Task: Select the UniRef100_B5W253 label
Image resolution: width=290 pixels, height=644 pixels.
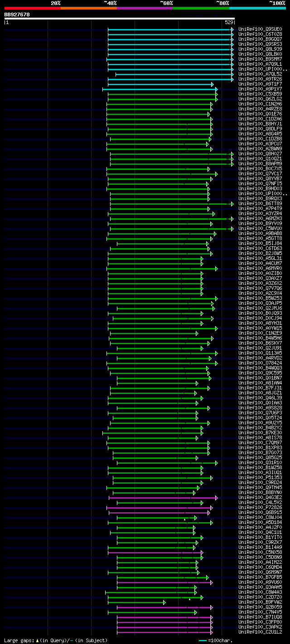Action: 260,298
